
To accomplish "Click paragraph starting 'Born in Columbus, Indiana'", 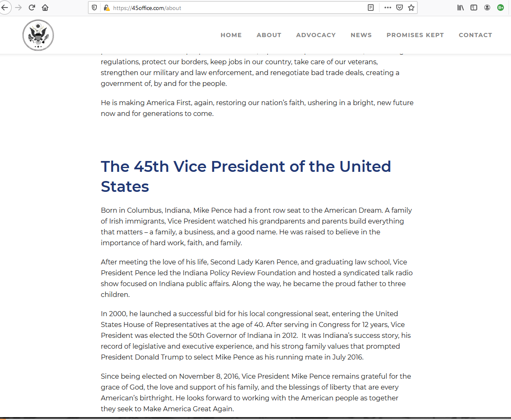I will [x=257, y=226].
